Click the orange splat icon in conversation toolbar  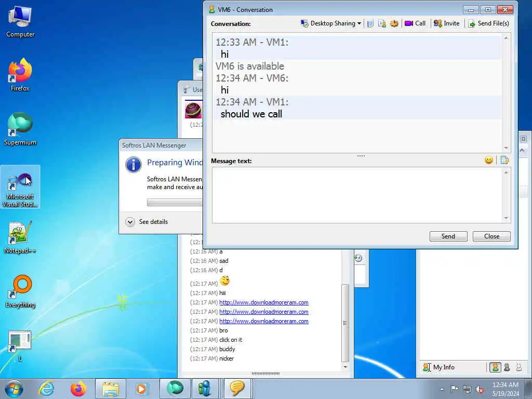pos(394,23)
